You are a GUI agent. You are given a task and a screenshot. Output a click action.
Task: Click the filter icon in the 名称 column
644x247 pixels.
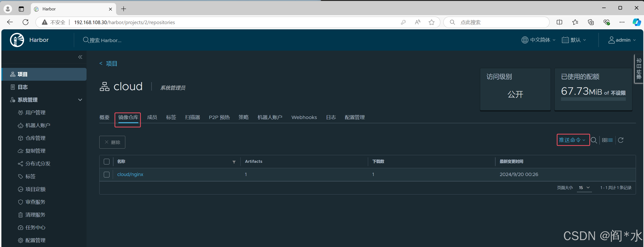coord(234,162)
